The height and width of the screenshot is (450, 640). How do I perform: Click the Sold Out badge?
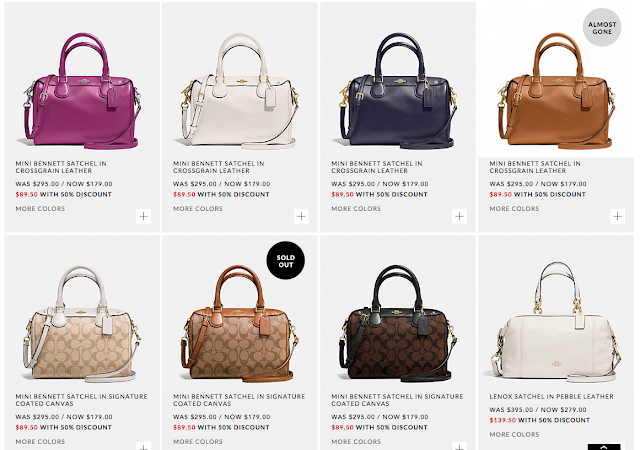click(x=286, y=261)
